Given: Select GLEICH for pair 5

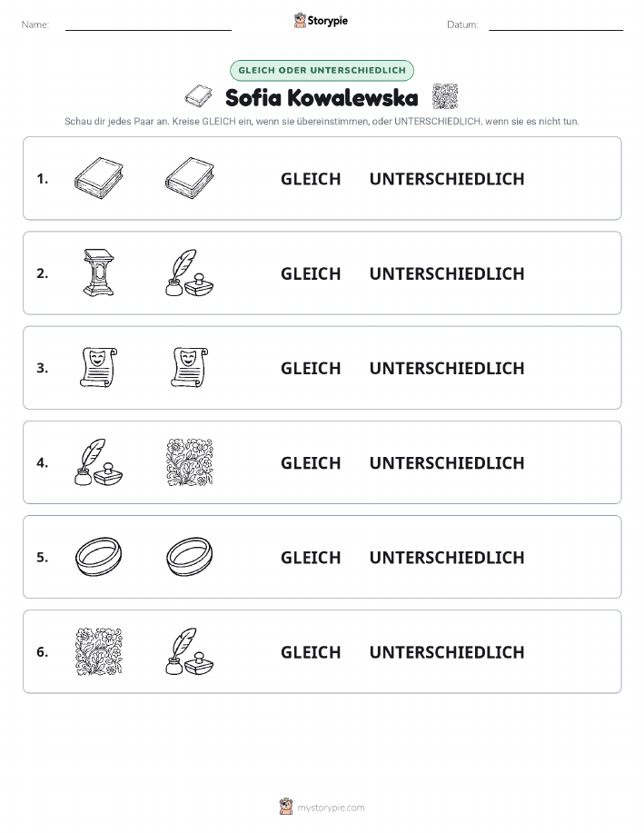Looking at the screenshot, I should click(311, 557).
